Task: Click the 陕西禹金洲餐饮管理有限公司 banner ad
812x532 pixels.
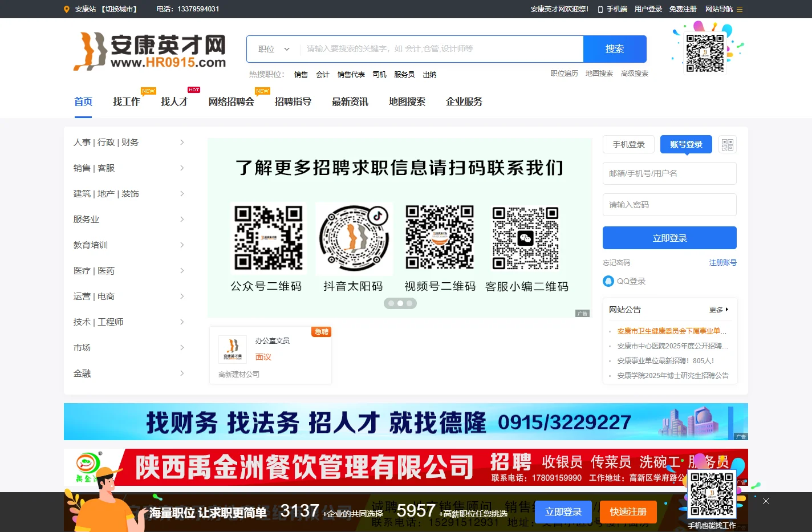Action: 406,467
